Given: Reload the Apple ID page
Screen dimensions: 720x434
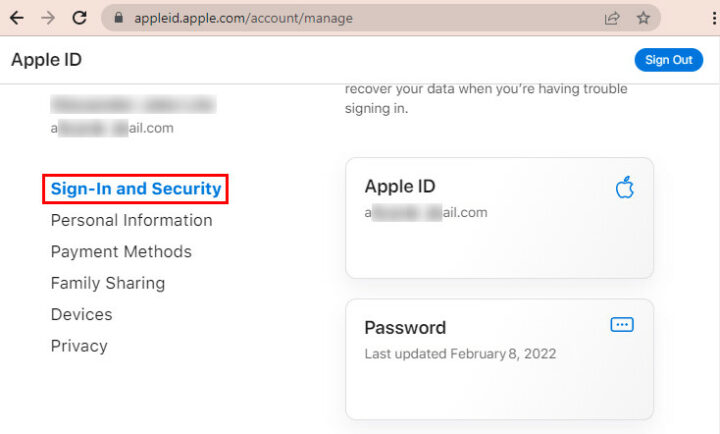Looking at the screenshot, I should coord(80,18).
